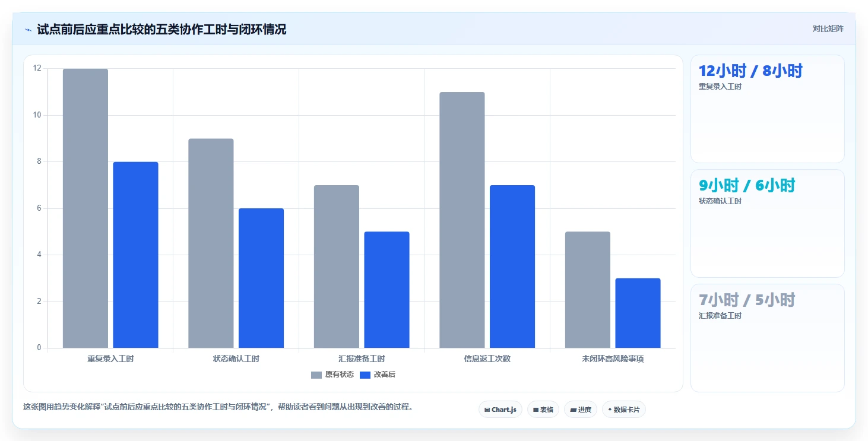Click the 状态确认工时 x-axis label
Screen dimensions: 868x441
tap(236, 358)
